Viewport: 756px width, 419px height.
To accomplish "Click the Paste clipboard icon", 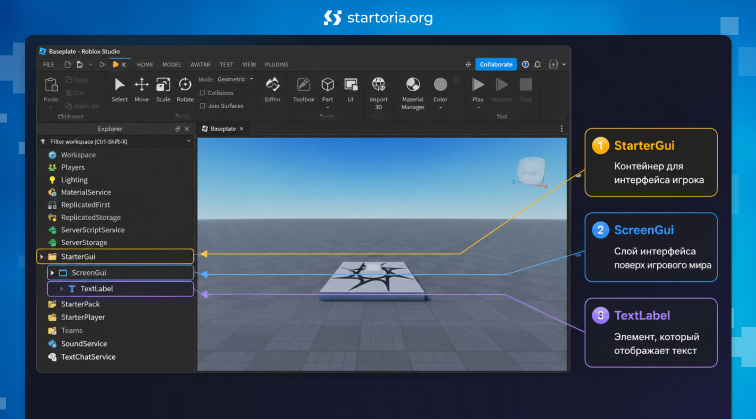I will [51, 85].
